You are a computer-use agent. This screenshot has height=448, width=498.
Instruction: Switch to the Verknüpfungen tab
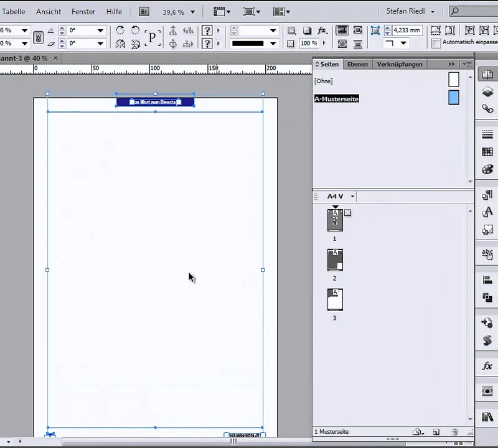[x=400, y=64]
